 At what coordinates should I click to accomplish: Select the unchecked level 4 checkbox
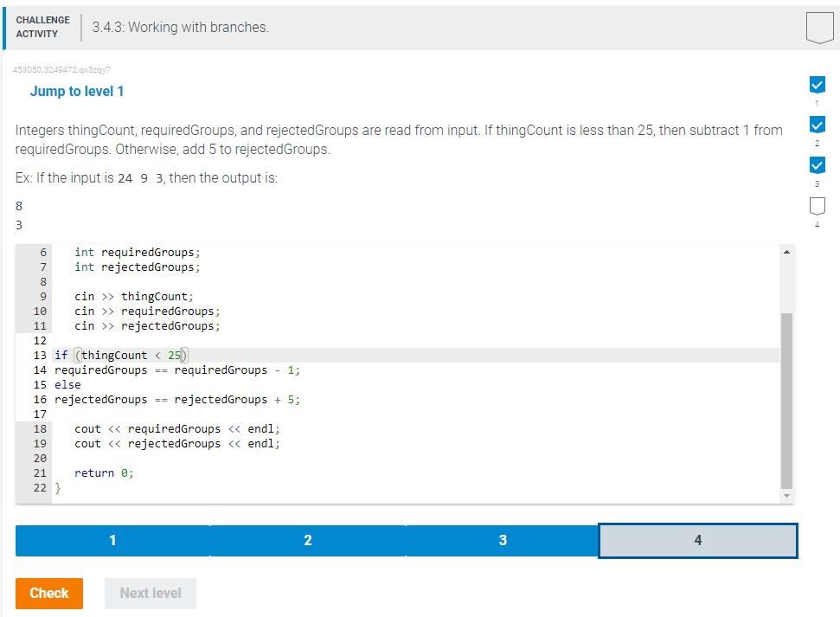[x=817, y=205]
